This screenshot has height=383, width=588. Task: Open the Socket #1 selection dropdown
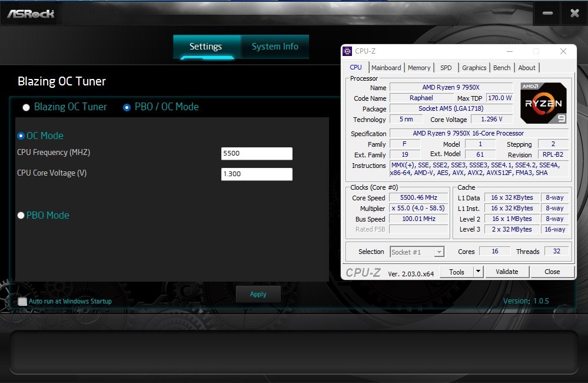coord(417,252)
